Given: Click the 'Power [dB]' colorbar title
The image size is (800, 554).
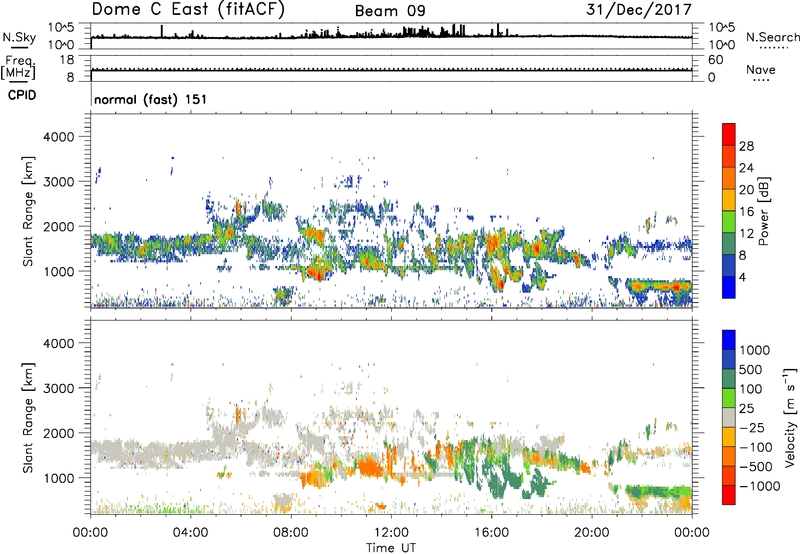Looking at the screenshot, I should point(764,211).
